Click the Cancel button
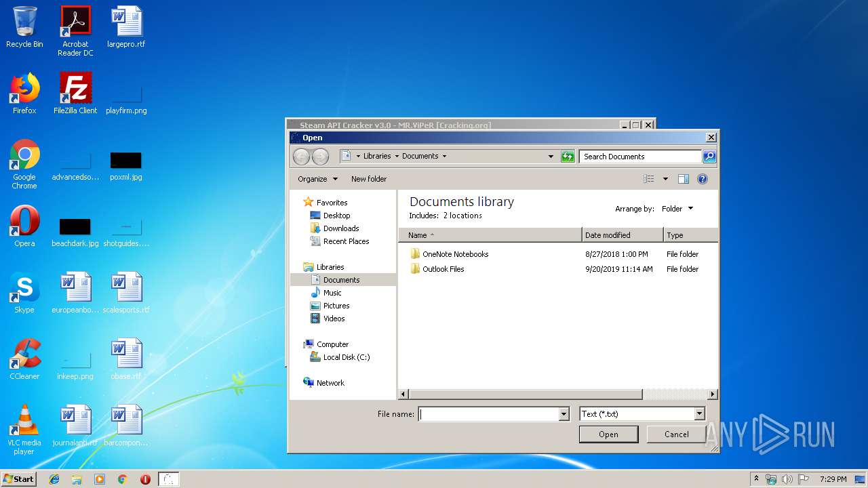The height and width of the screenshot is (488, 868). click(x=676, y=434)
